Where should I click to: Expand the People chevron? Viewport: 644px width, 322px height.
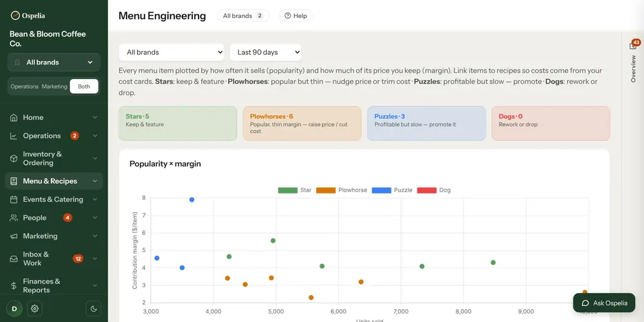click(95, 218)
